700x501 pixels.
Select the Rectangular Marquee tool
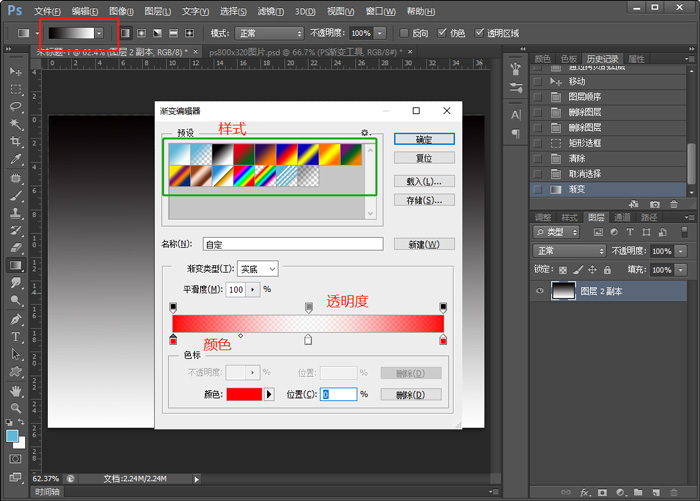[x=16, y=89]
